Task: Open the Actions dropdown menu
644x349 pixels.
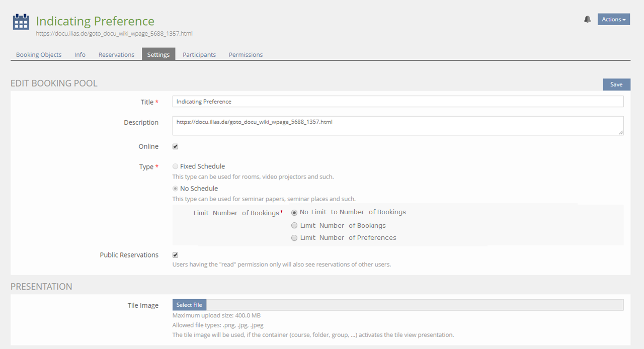Action: [x=613, y=20]
